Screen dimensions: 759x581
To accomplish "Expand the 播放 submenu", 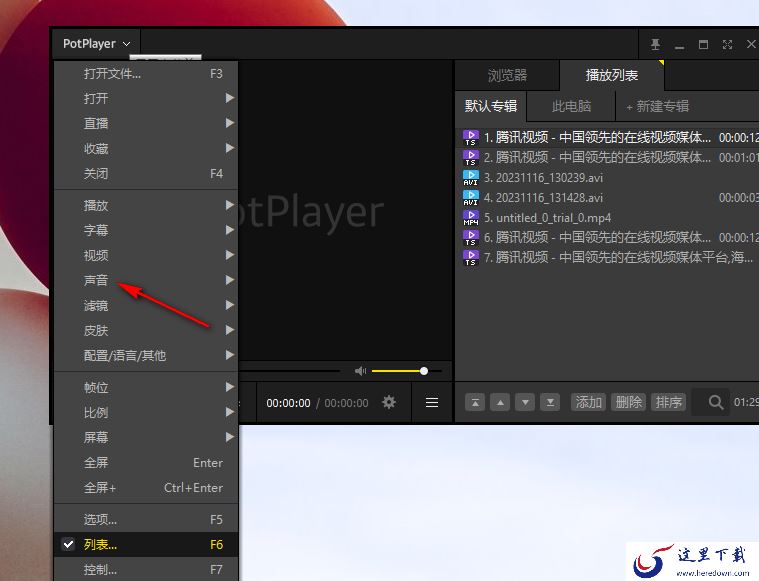I will pos(146,205).
